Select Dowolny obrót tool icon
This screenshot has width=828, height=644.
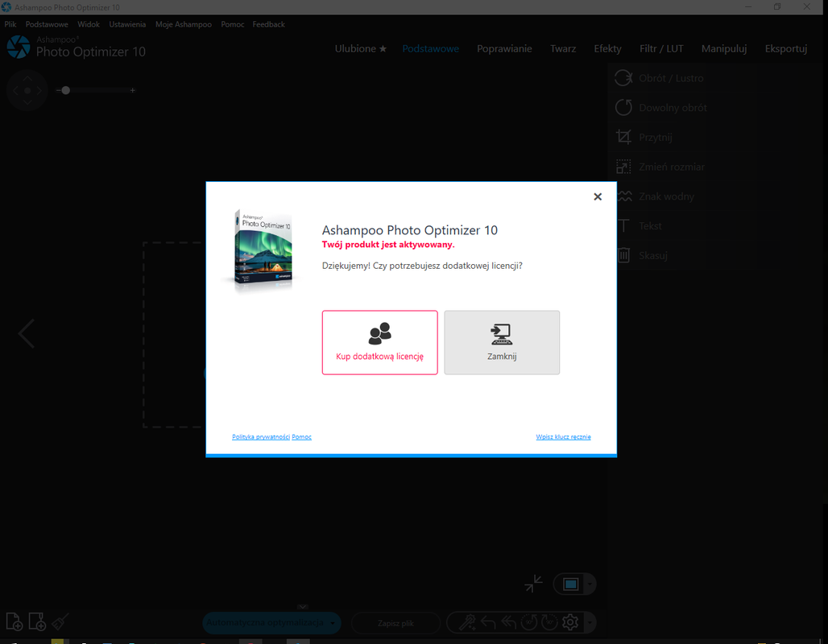pyautogui.click(x=623, y=108)
